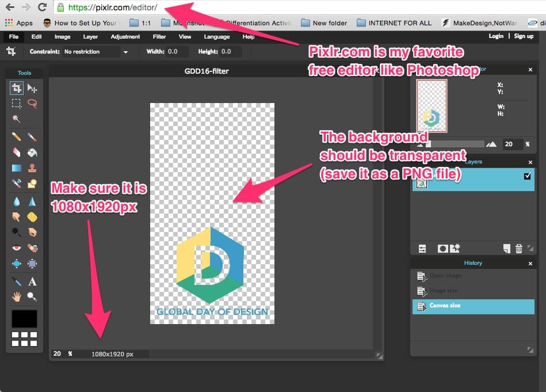Image resolution: width=546 pixels, height=392 pixels.
Task: Click the Sign up link
Action: coord(524,36)
